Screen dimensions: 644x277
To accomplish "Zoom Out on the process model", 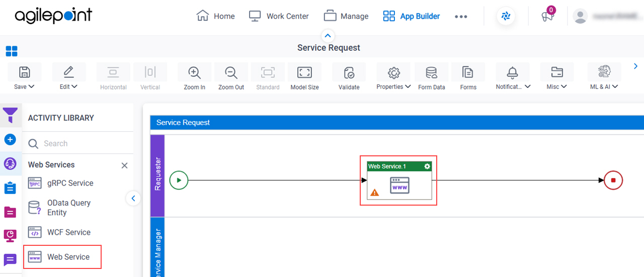I will [231, 76].
